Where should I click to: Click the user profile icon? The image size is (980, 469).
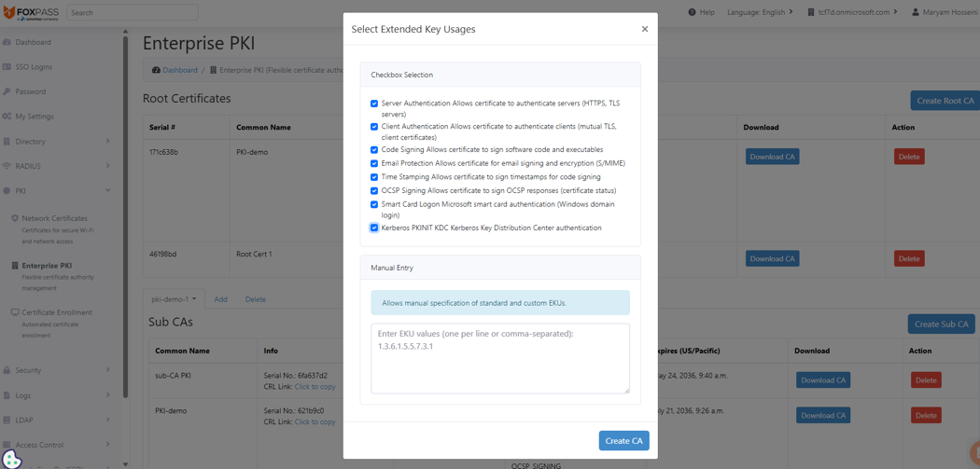tap(916, 12)
